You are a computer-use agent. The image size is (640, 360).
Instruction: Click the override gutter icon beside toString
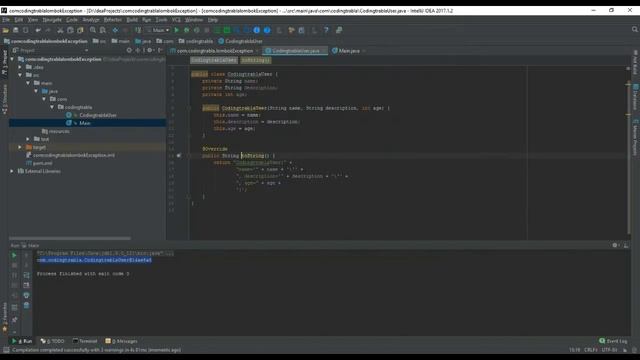[179, 156]
